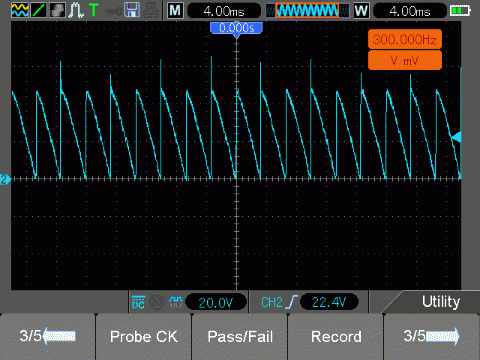Viewport: 480px width, 360px height.
Task: Open the Pass/Fail menu option
Action: tap(240, 337)
